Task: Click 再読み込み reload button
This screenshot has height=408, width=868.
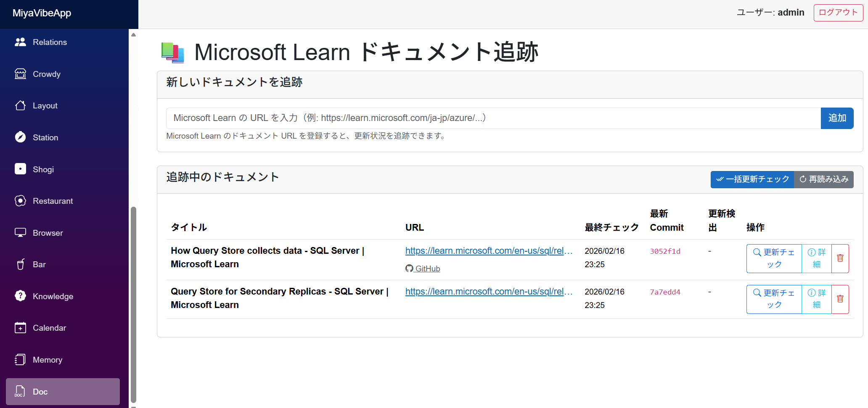Action: 824,179
